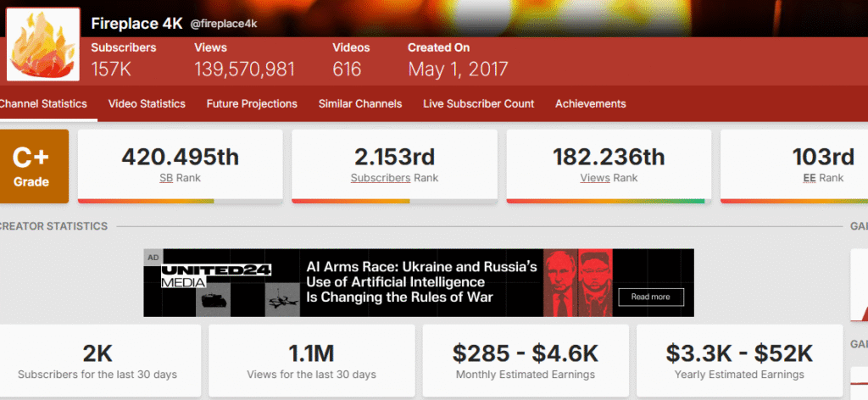868x400 pixels.
Task: Open the Channel Statistics tab
Action: click(42, 104)
